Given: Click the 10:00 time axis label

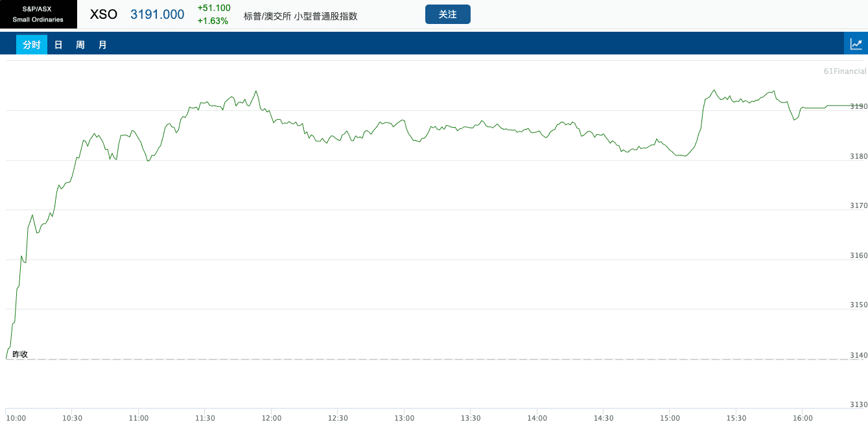Looking at the screenshot, I should tap(16, 418).
